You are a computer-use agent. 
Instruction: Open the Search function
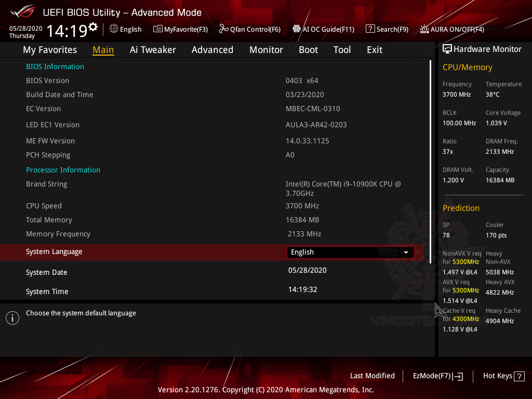(x=387, y=29)
